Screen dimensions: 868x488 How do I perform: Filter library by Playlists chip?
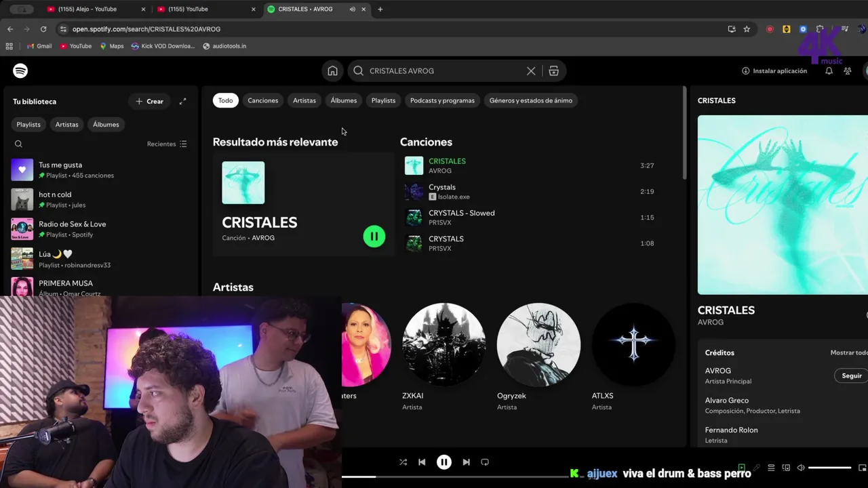tap(28, 124)
